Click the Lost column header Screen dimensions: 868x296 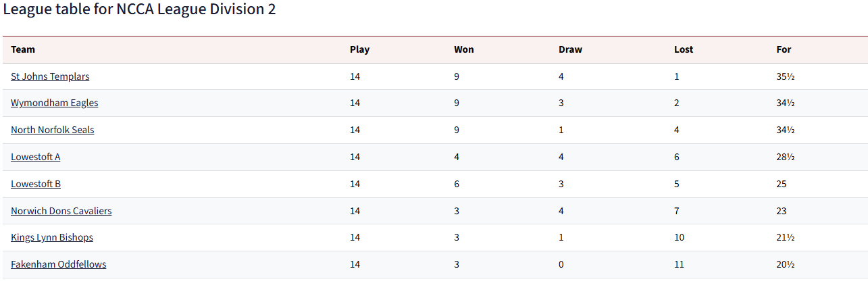[684, 49]
